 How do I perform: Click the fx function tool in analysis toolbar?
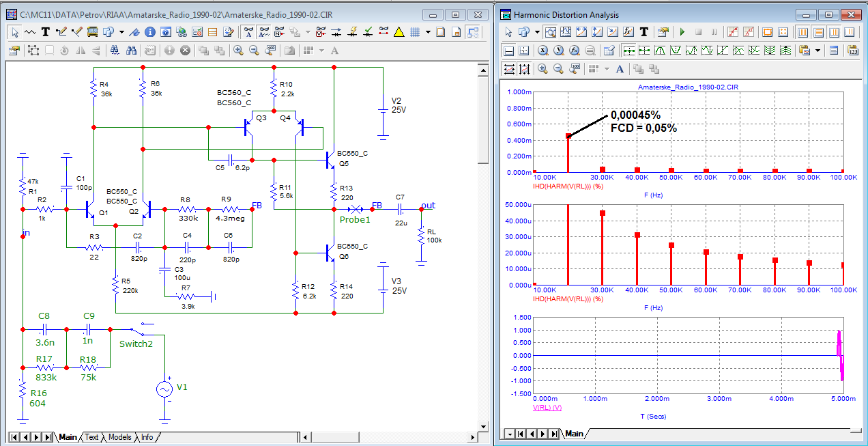(630, 31)
